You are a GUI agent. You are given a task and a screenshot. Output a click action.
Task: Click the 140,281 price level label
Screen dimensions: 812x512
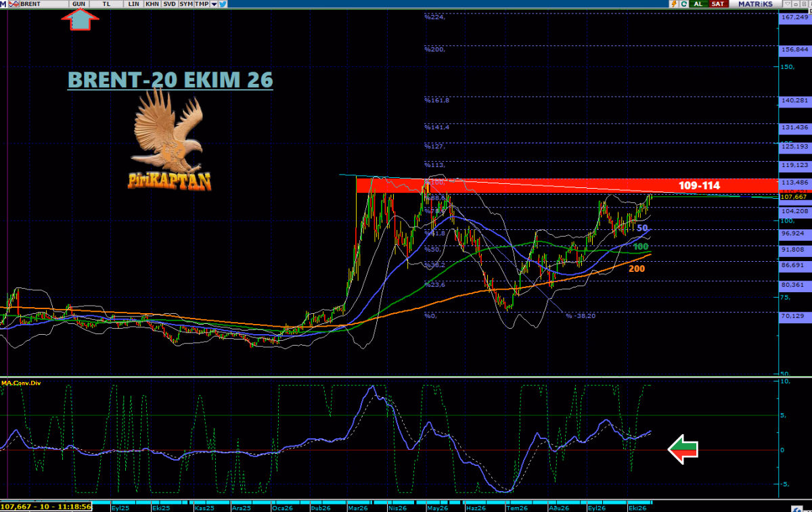794,101
